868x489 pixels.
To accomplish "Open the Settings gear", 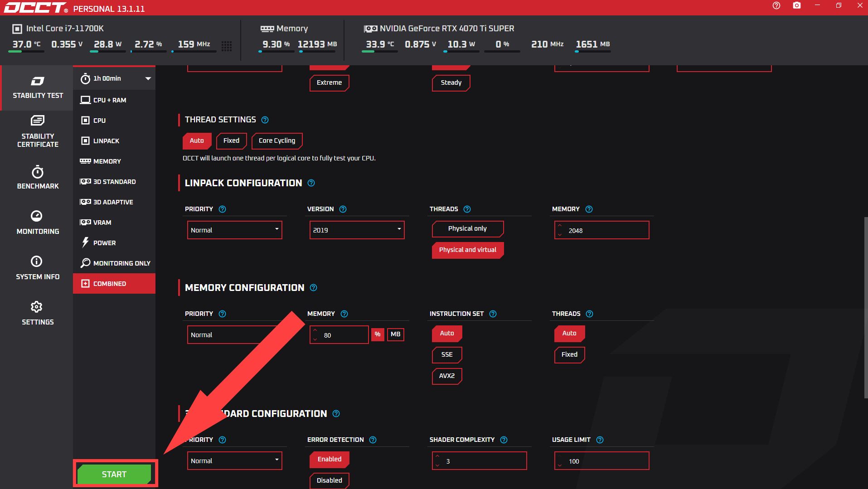I will [x=38, y=313].
